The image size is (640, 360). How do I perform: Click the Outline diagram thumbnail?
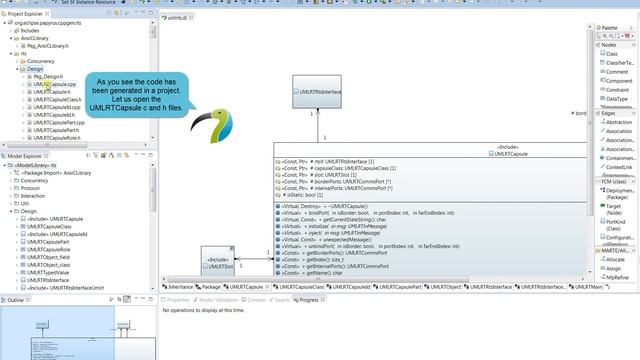click(78, 333)
